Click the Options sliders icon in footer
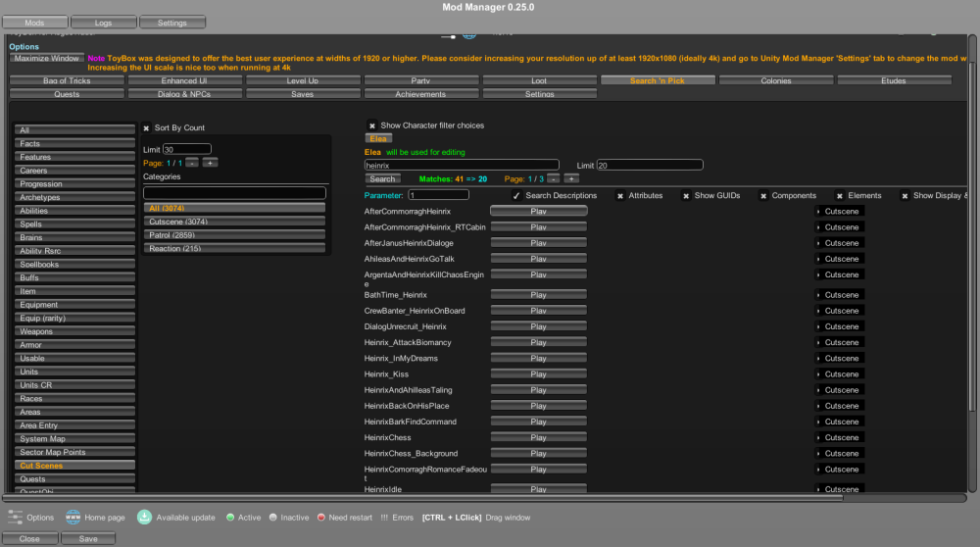980x547 pixels. (15, 517)
